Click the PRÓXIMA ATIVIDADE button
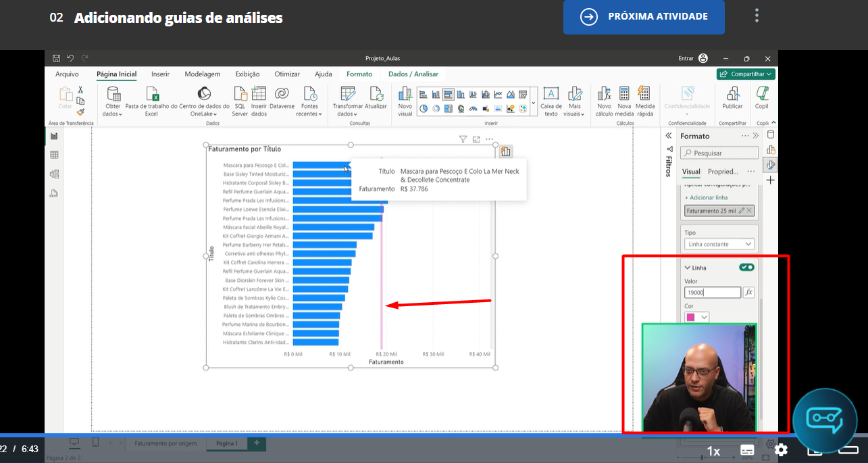868x463 pixels. (644, 17)
